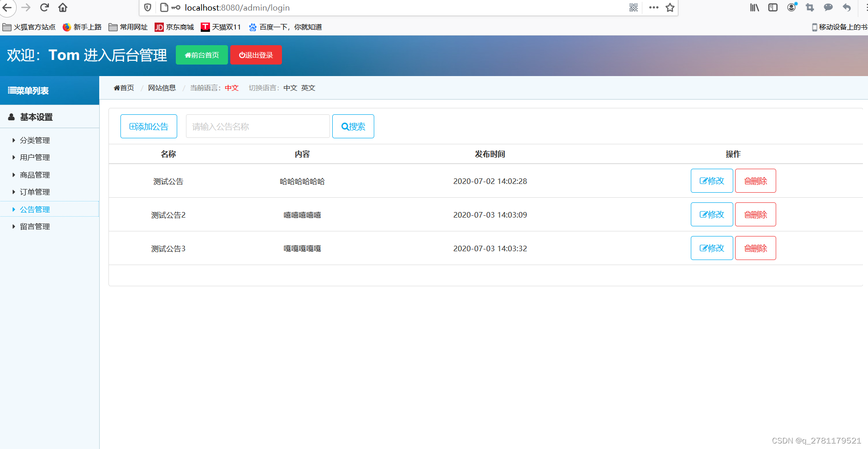This screenshot has height=449, width=868.
Task: Switch language to 中文
Action: coord(290,88)
